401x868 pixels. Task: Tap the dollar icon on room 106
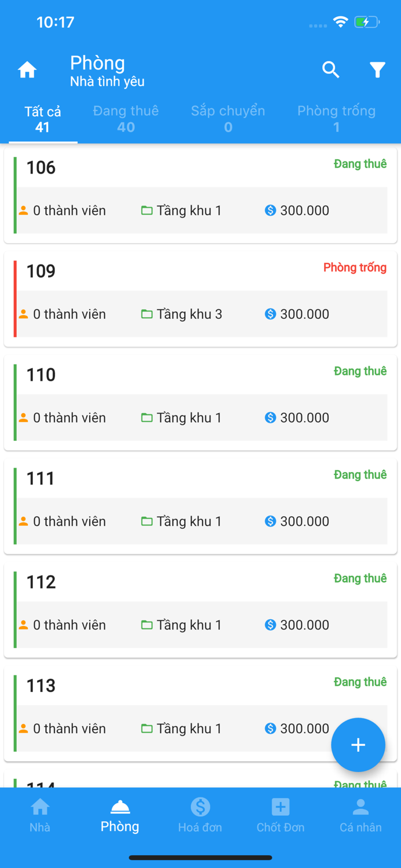[270, 210]
